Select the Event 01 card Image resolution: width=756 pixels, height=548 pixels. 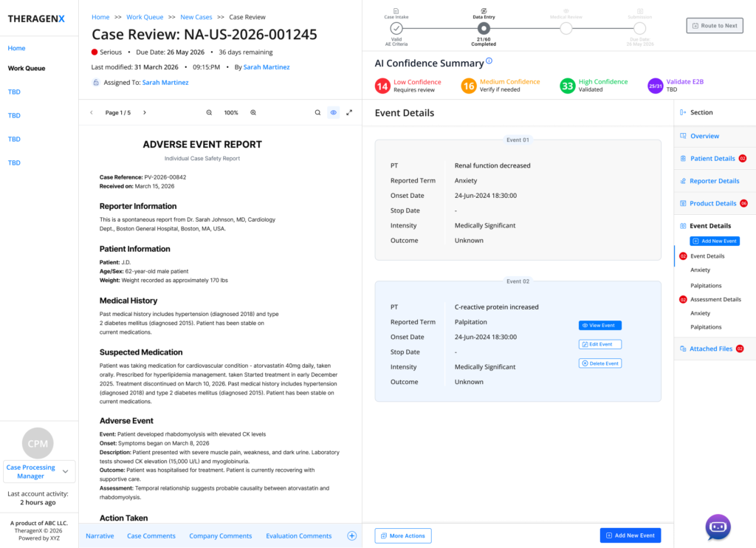coord(518,200)
